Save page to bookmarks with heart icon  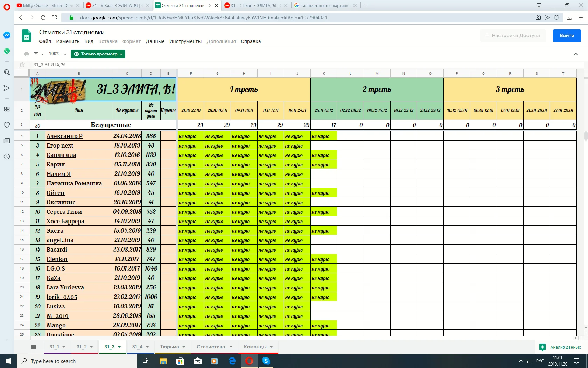(556, 18)
